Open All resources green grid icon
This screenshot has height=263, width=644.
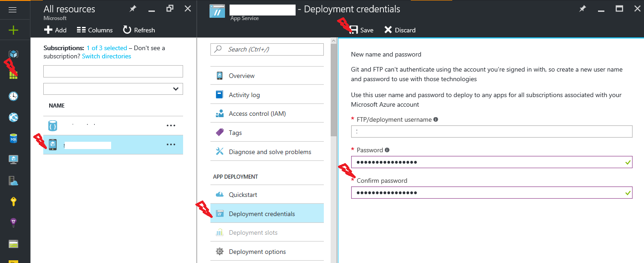coord(13,75)
